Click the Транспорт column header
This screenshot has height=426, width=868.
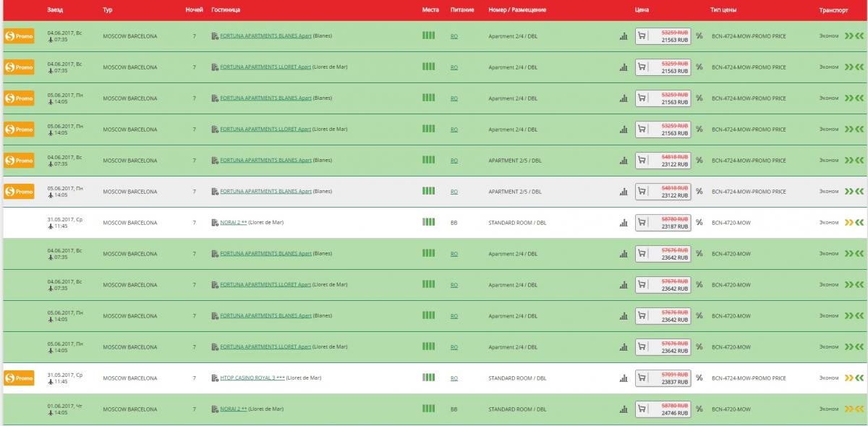coord(833,10)
